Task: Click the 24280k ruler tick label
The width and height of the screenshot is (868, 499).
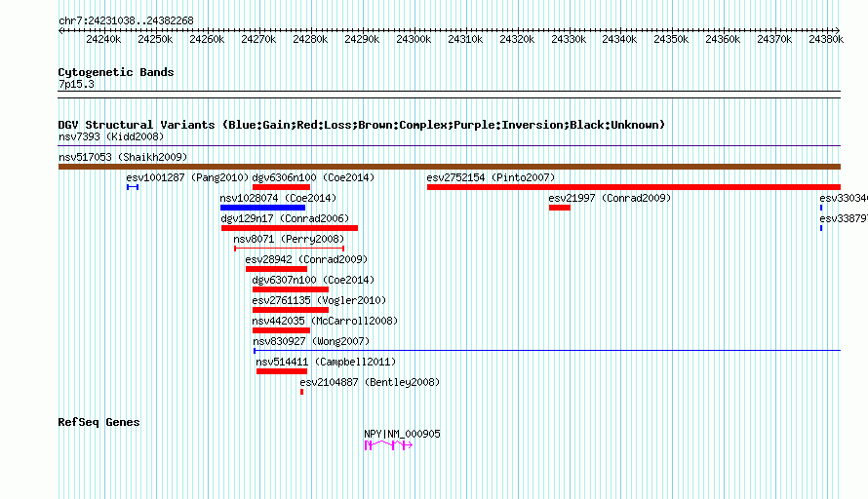Action: click(310, 39)
